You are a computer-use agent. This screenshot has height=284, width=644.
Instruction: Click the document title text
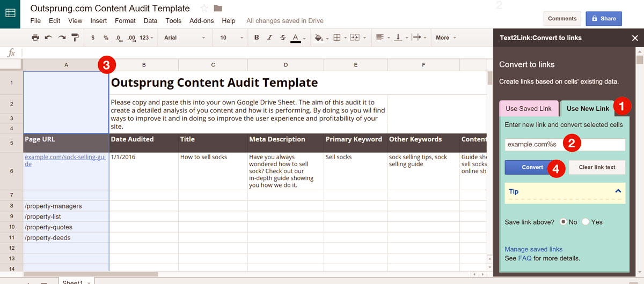click(x=110, y=8)
